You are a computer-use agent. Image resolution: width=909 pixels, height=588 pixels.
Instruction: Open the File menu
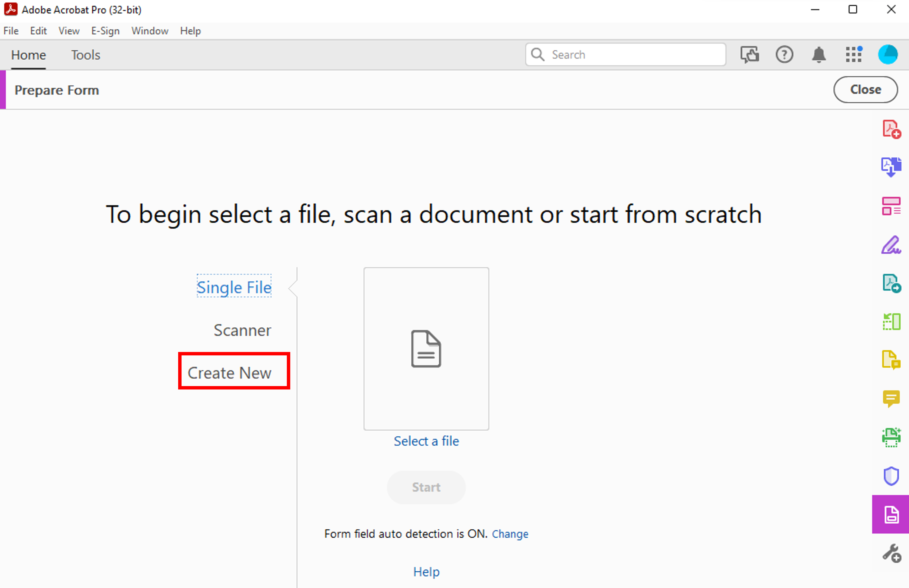11,31
